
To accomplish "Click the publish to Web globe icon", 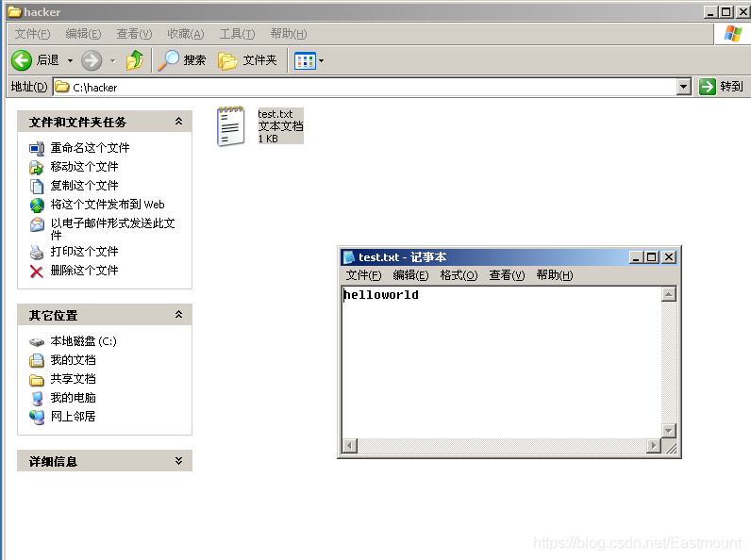I will (37, 205).
